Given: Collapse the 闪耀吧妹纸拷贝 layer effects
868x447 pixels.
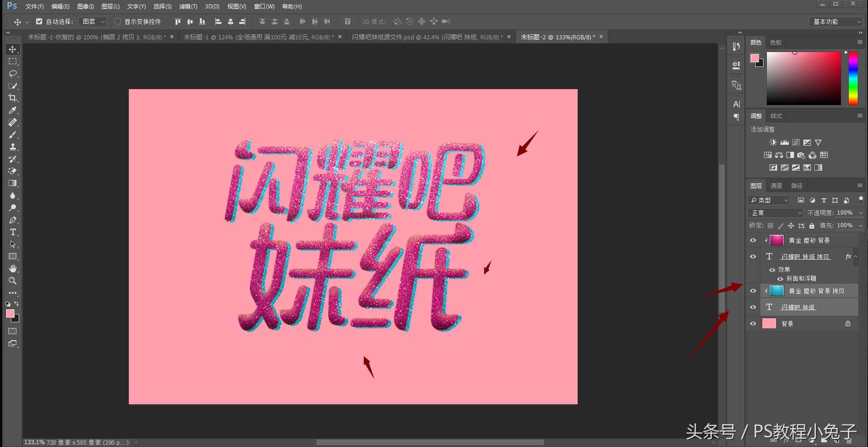Looking at the screenshot, I should 856,257.
